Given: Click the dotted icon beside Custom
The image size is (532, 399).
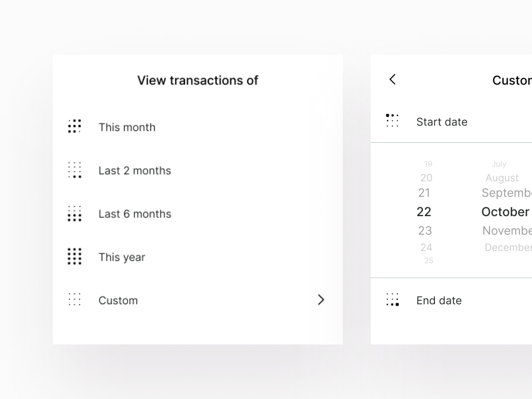Looking at the screenshot, I should tap(74, 300).
